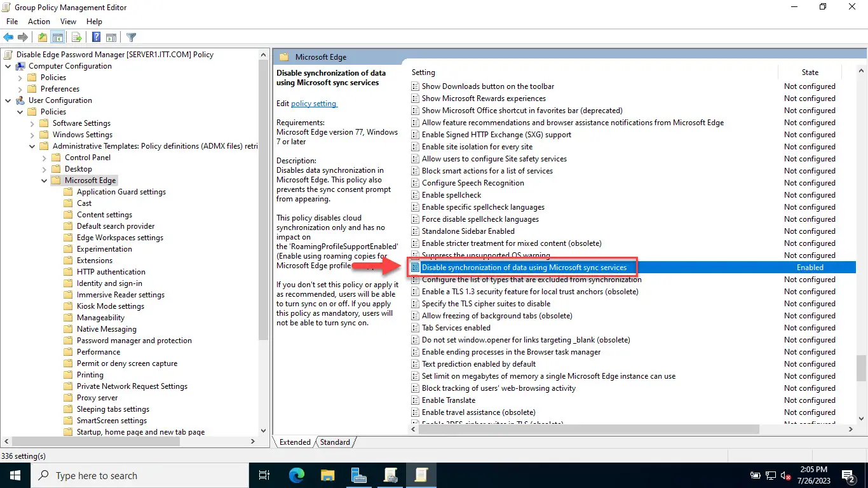Click policy icon beside Enable spellcheck

(x=416, y=195)
